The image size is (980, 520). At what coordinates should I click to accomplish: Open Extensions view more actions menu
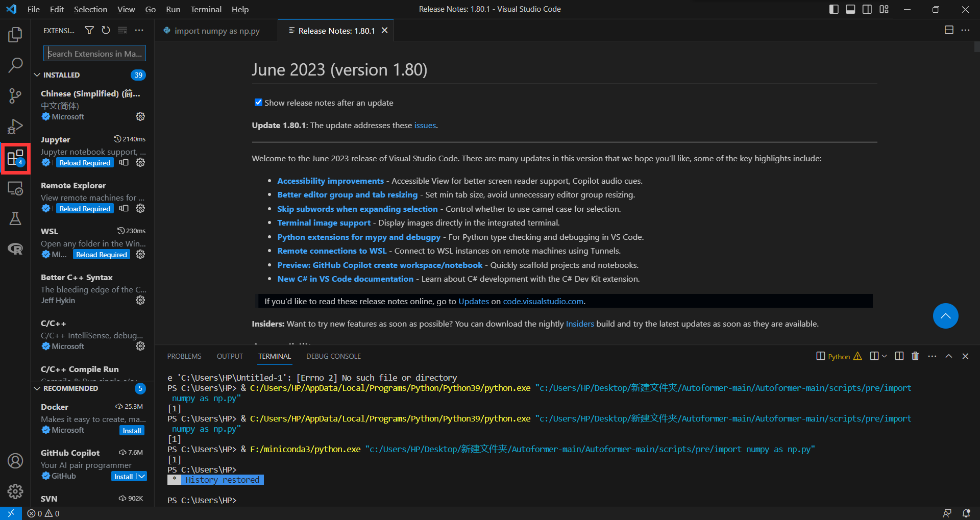click(139, 31)
